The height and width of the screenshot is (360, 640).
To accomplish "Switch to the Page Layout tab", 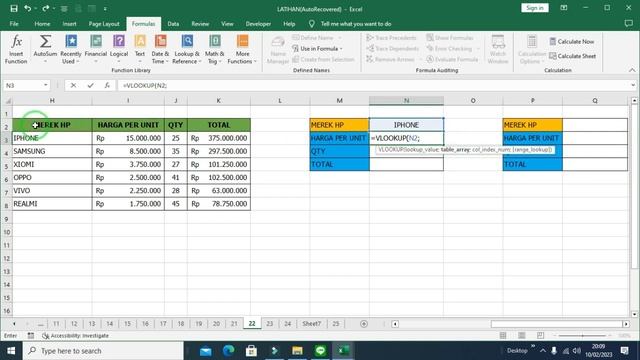I will click(x=104, y=24).
